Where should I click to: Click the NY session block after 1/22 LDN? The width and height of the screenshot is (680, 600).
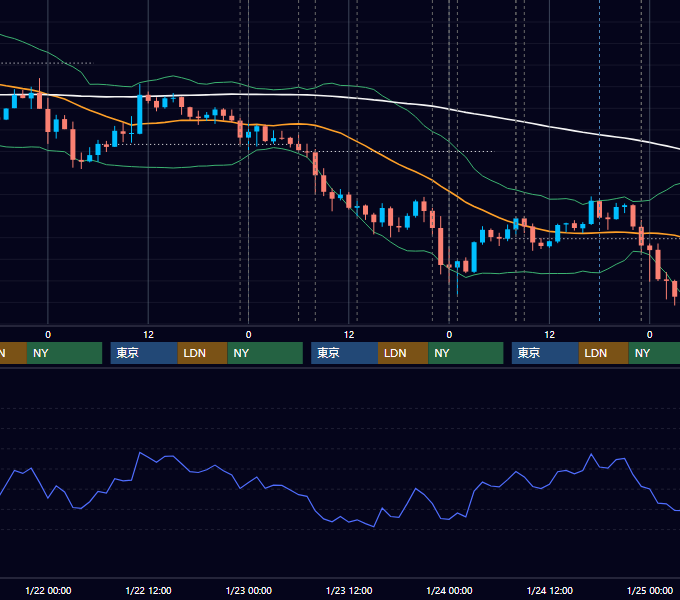265,353
